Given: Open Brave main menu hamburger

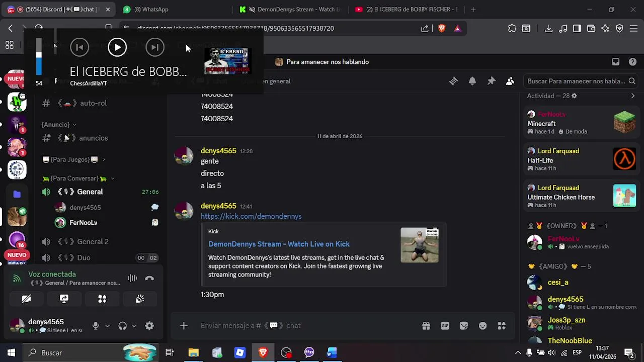Looking at the screenshot, I should click(634, 29).
